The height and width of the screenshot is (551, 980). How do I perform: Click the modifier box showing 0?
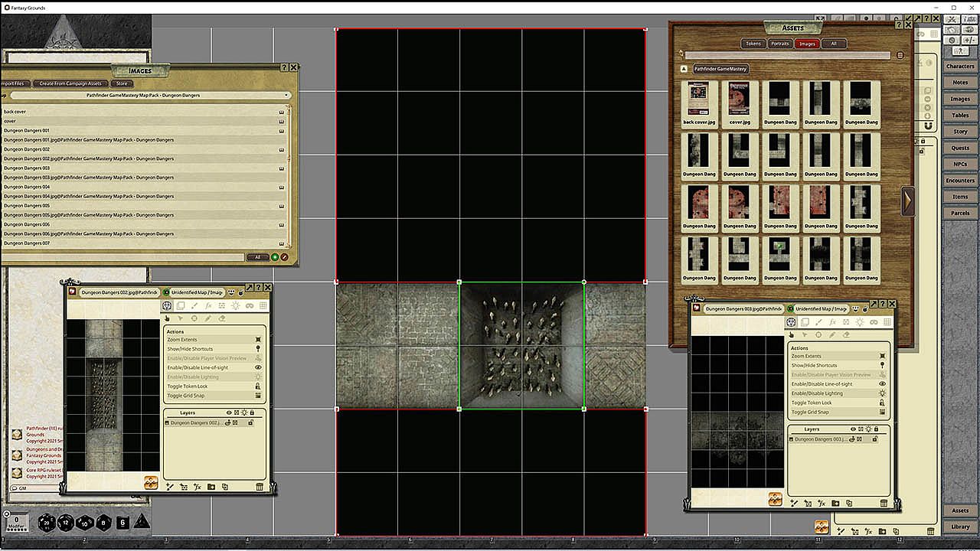(17, 523)
